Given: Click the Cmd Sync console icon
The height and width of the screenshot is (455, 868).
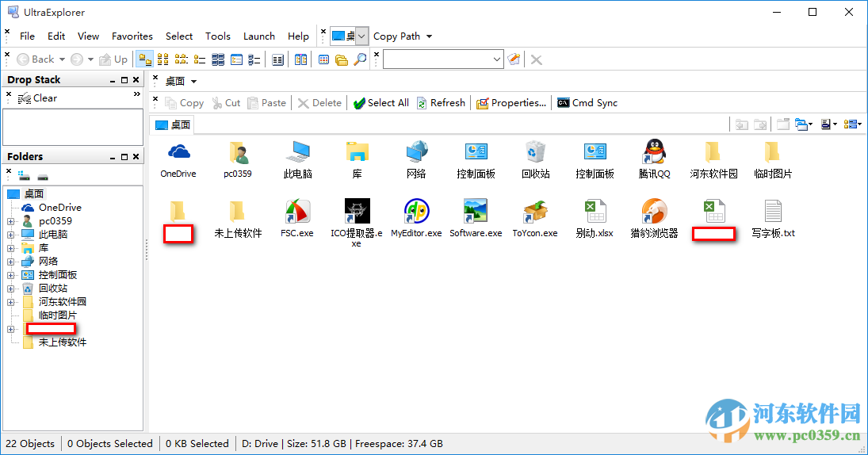Looking at the screenshot, I should click(563, 103).
